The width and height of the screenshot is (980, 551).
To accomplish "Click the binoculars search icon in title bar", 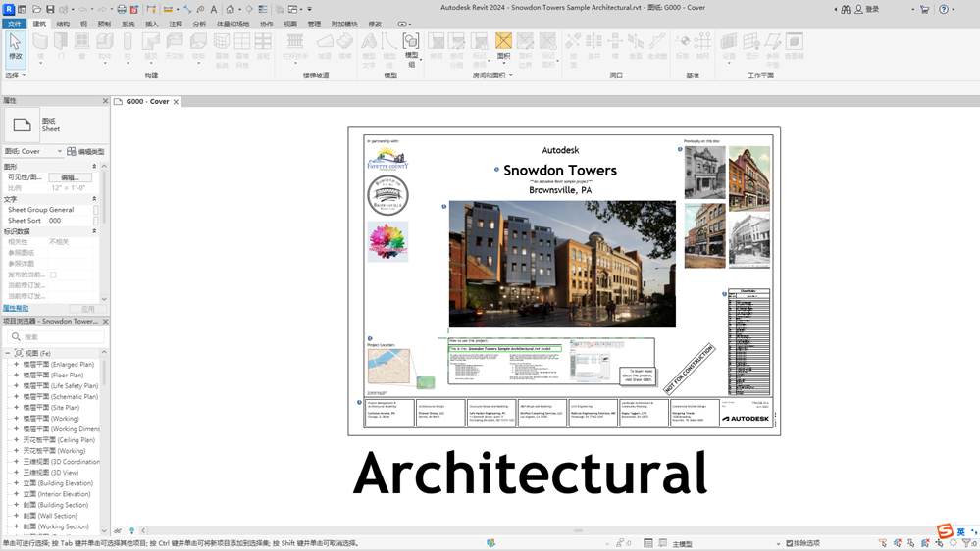I will coord(846,9).
